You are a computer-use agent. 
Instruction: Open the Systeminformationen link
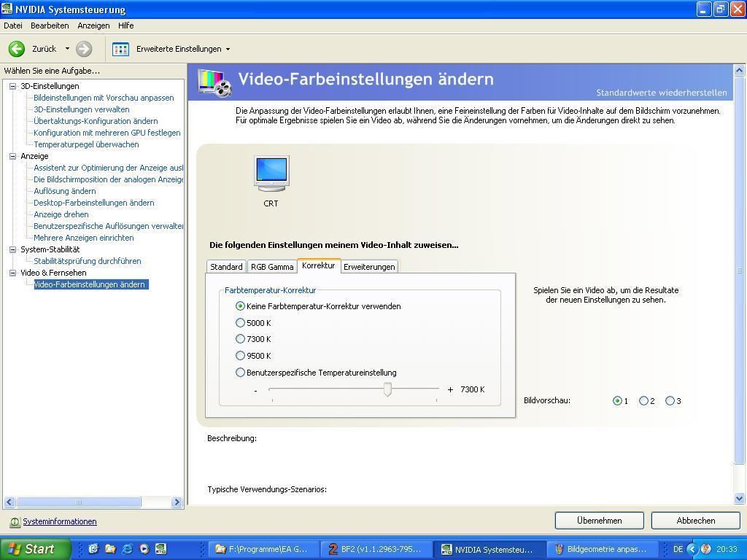60,521
